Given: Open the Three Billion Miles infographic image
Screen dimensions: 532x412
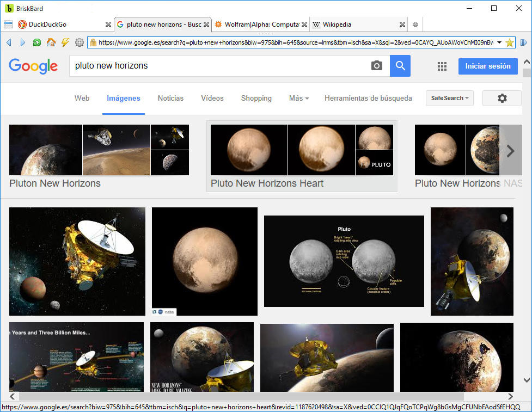Looking at the screenshot, I should click(76, 357).
